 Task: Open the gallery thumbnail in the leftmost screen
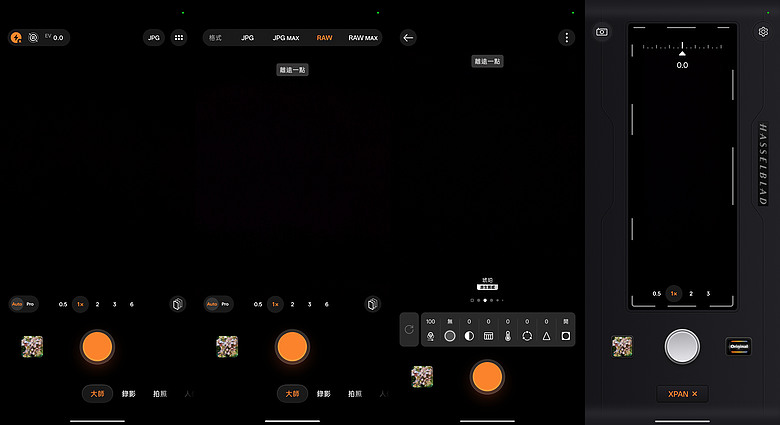coord(32,347)
